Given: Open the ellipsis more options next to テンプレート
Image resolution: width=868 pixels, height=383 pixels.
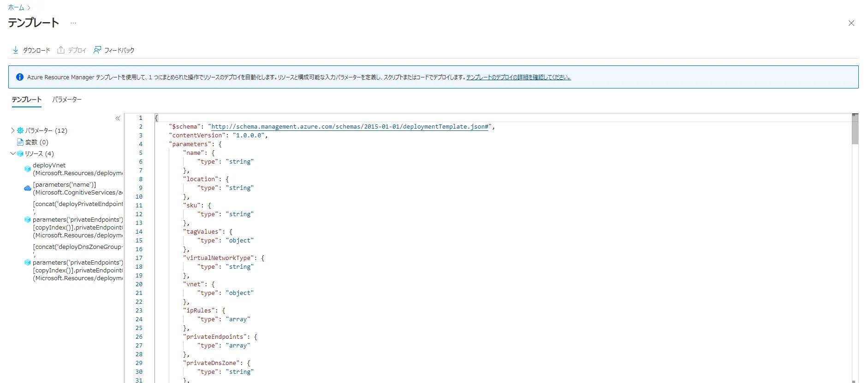Looking at the screenshot, I should 73,23.
